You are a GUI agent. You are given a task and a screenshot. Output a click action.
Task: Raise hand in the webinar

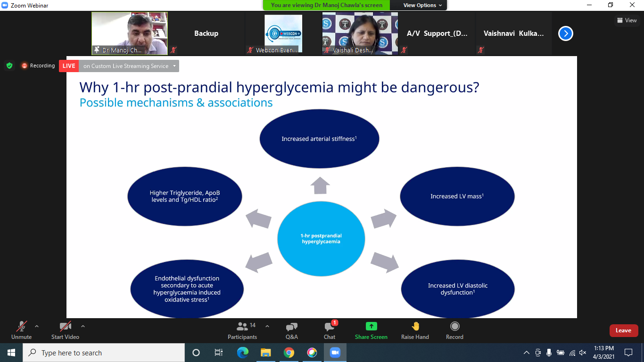(x=415, y=330)
